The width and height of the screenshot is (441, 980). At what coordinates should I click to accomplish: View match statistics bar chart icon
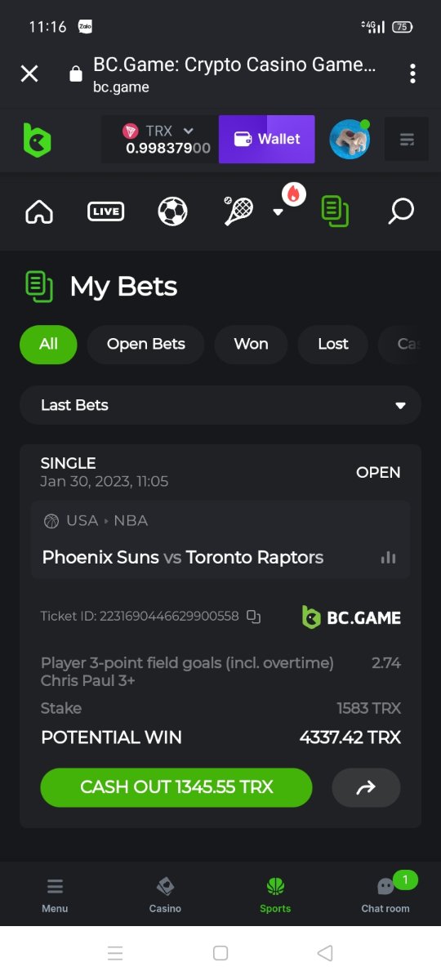389,558
